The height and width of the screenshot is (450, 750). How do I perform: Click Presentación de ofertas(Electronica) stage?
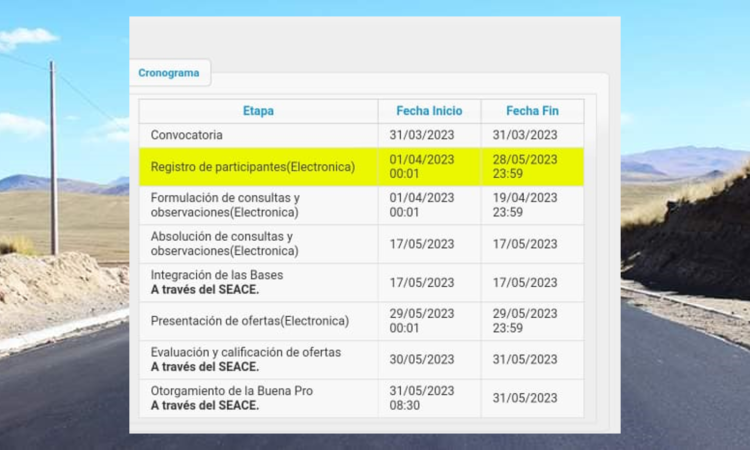(x=249, y=321)
